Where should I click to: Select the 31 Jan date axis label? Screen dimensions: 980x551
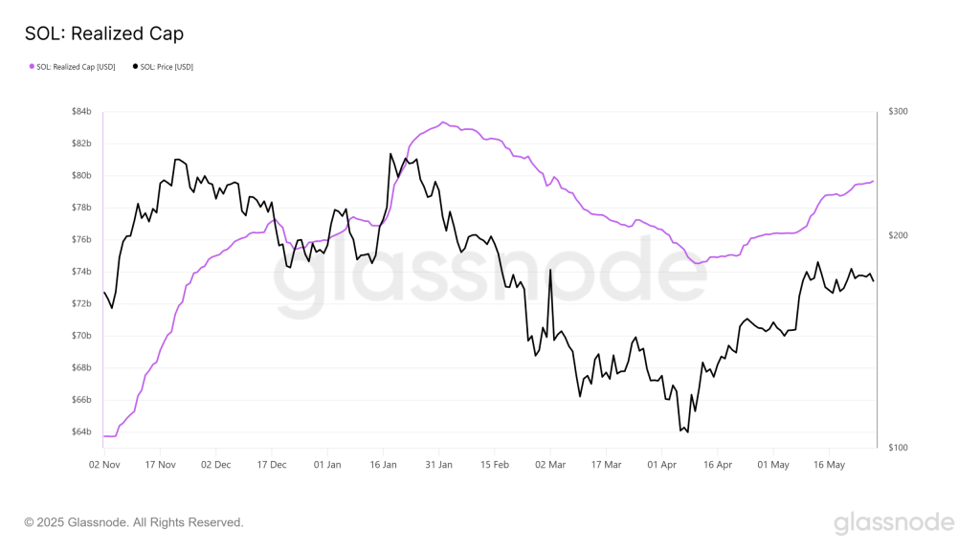pyautogui.click(x=438, y=465)
